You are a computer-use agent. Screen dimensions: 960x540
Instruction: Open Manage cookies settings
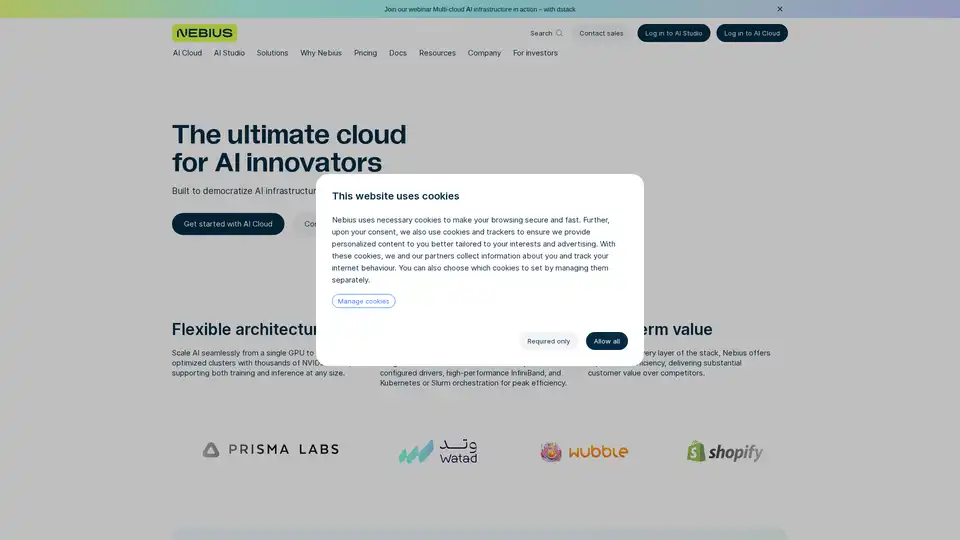pyautogui.click(x=363, y=301)
